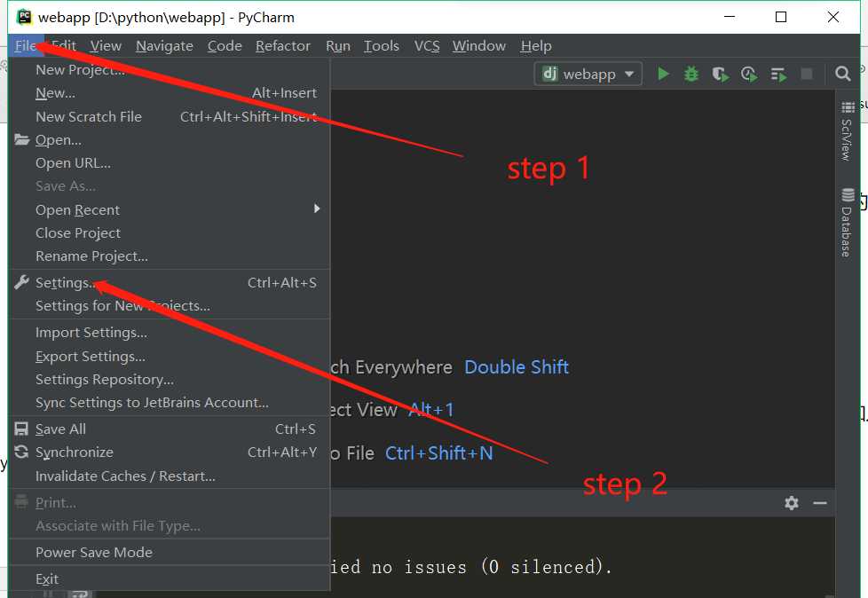Click the green Run button
The width and height of the screenshot is (868, 598).
click(x=663, y=74)
